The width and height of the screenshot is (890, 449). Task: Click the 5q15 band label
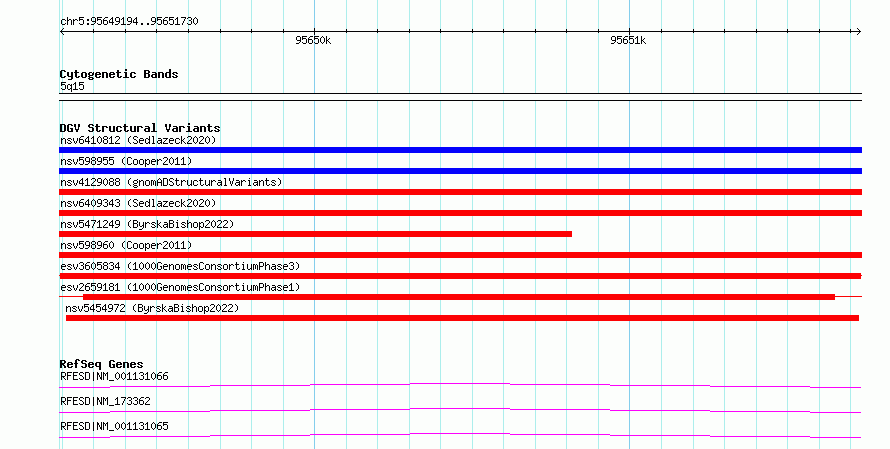click(x=72, y=86)
